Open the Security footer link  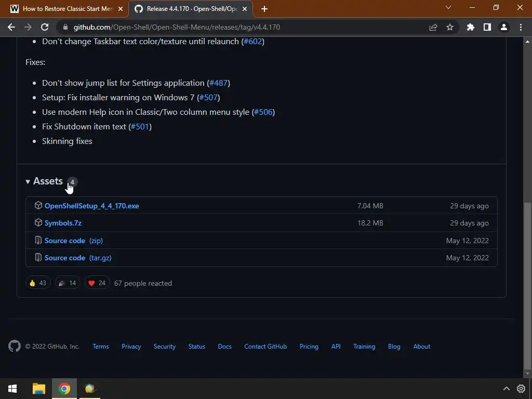165,347
